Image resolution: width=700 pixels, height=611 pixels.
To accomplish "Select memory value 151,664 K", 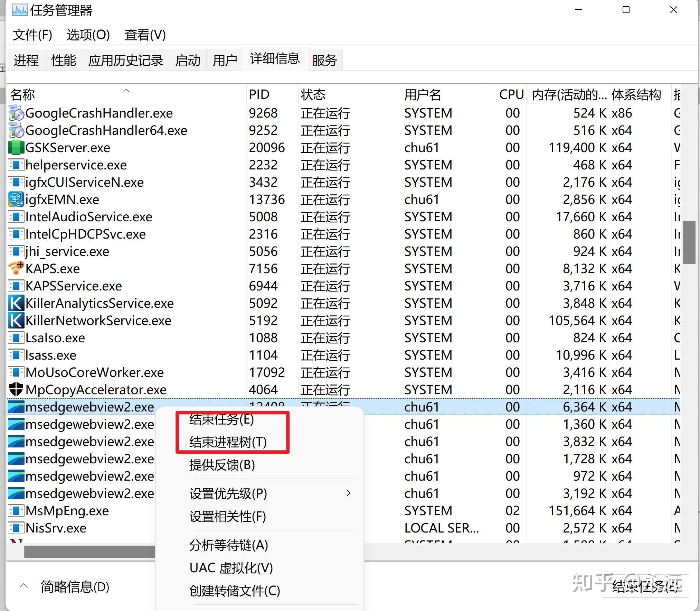I will click(x=578, y=511).
